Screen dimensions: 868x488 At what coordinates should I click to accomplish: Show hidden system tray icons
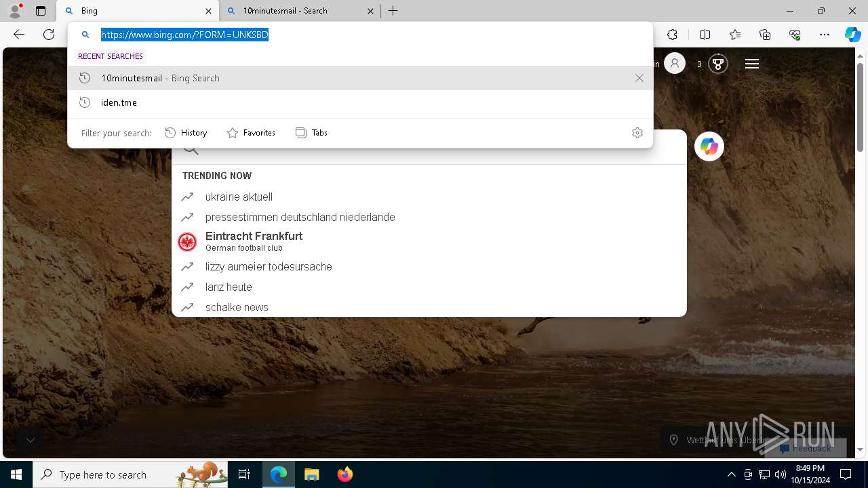coord(731,474)
